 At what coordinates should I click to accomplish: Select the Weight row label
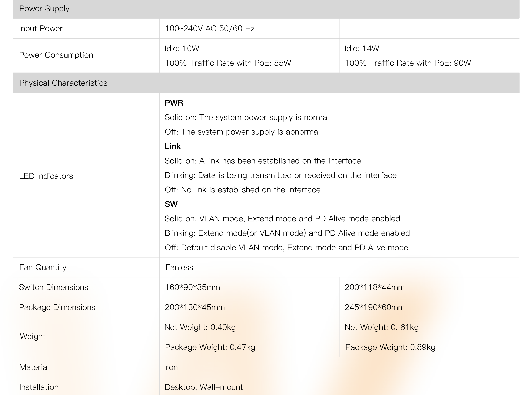[x=33, y=337]
